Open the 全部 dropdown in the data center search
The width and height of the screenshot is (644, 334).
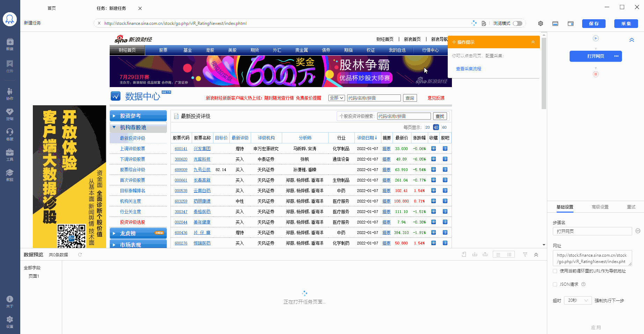pyautogui.click(x=337, y=98)
